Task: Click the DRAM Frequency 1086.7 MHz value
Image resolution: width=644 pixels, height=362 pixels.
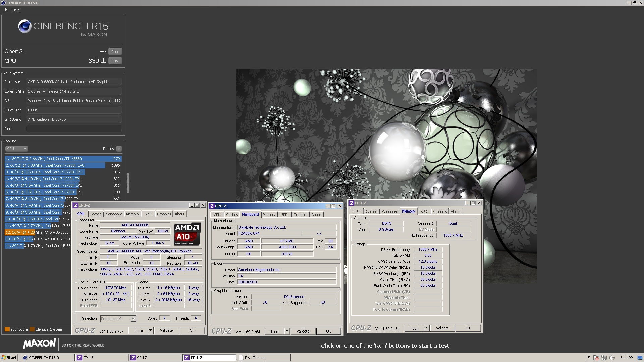Action: click(x=428, y=250)
